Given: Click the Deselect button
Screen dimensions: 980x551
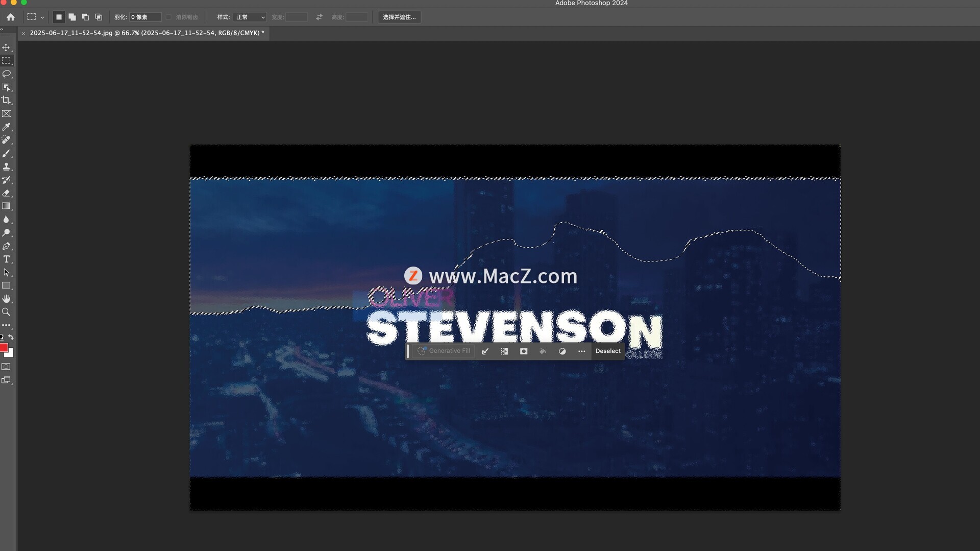Looking at the screenshot, I should point(608,351).
